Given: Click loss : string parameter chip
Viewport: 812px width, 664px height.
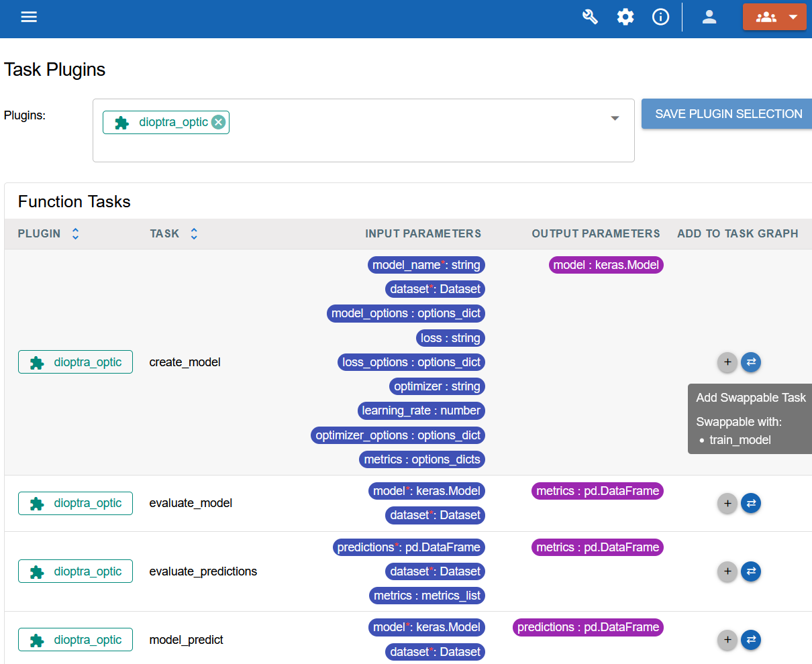Looking at the screenshot, I should (x=450, y=338).
